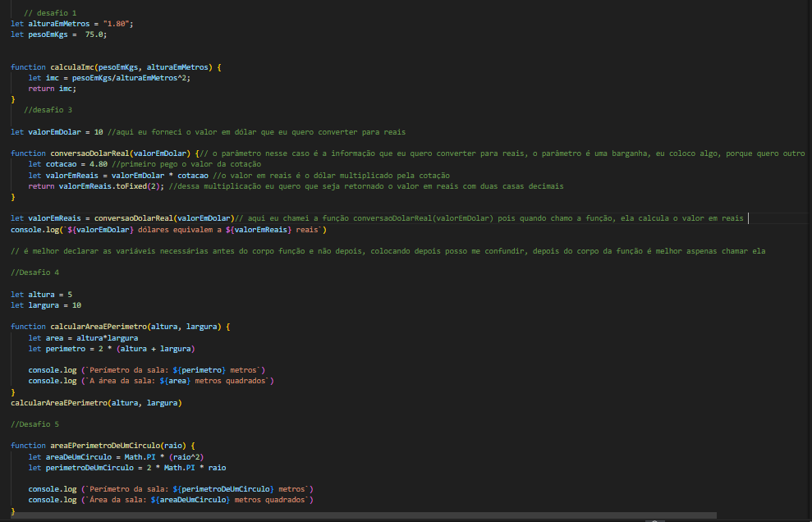Click the code 'let valorEmReais = conversaoDolarReal(valorEmDolar)'
Image resolution: width=812 pixels, height=522 pixels.
pyautogui.click(x=122, y=218)
